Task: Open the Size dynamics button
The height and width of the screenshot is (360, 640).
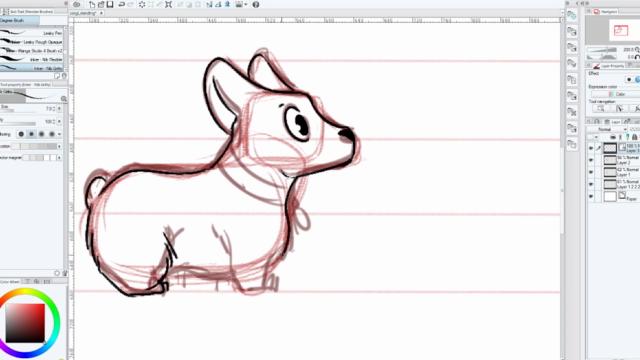Action: [x=60, y=109]
